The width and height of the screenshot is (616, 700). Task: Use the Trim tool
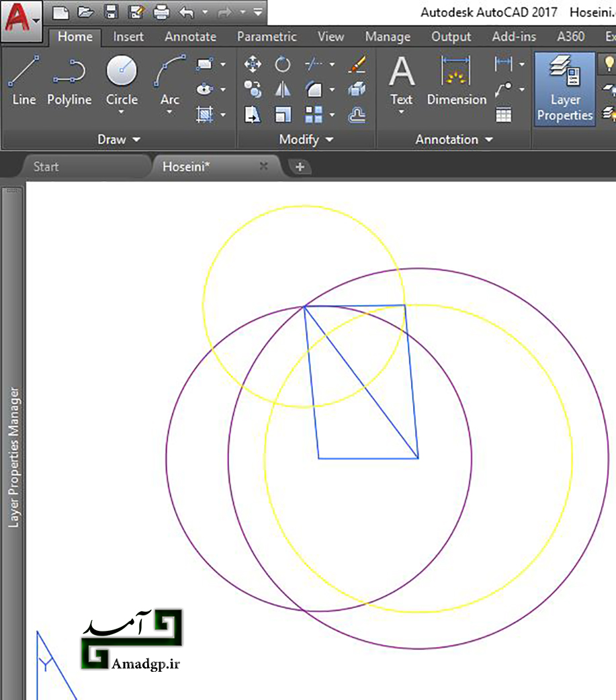(313, 64)
